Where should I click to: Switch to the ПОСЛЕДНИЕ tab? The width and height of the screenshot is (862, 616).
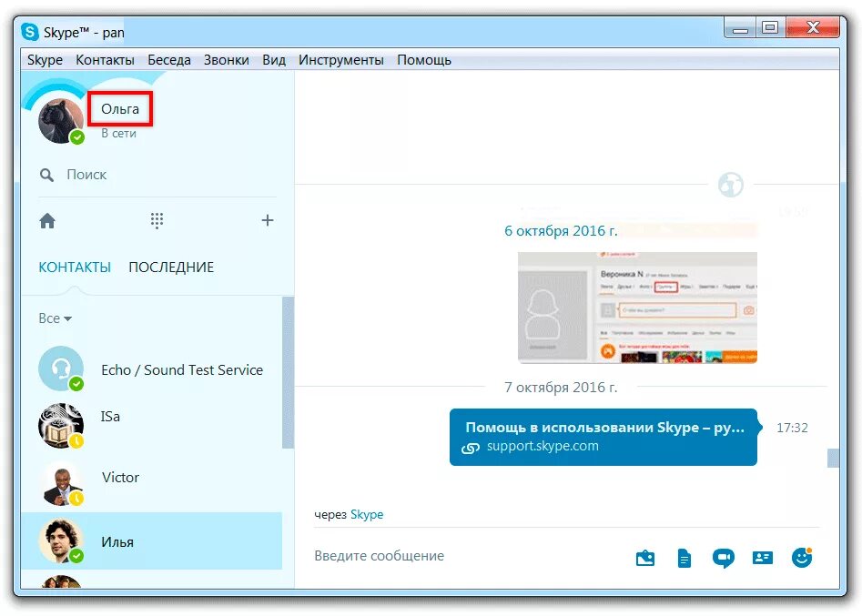[171, 268]
